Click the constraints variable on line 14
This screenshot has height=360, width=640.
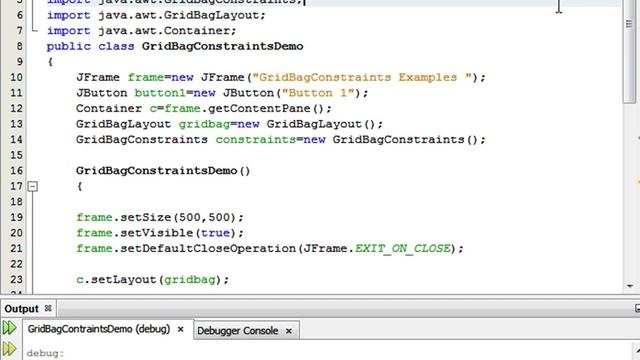(x=256, y=140)
